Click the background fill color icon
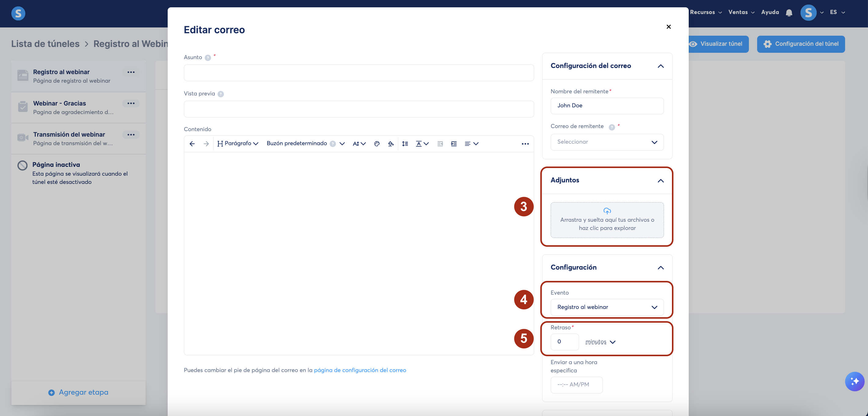 coord(391,144)
